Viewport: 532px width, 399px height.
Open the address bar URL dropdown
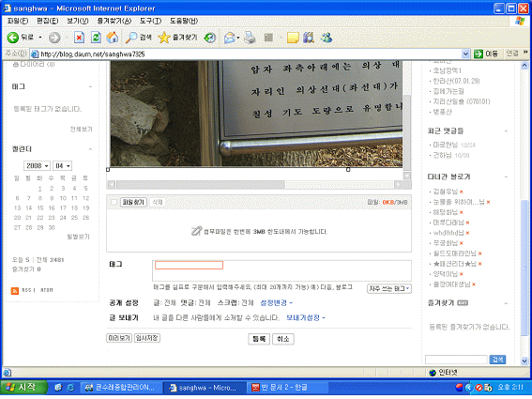click(465, 54)
